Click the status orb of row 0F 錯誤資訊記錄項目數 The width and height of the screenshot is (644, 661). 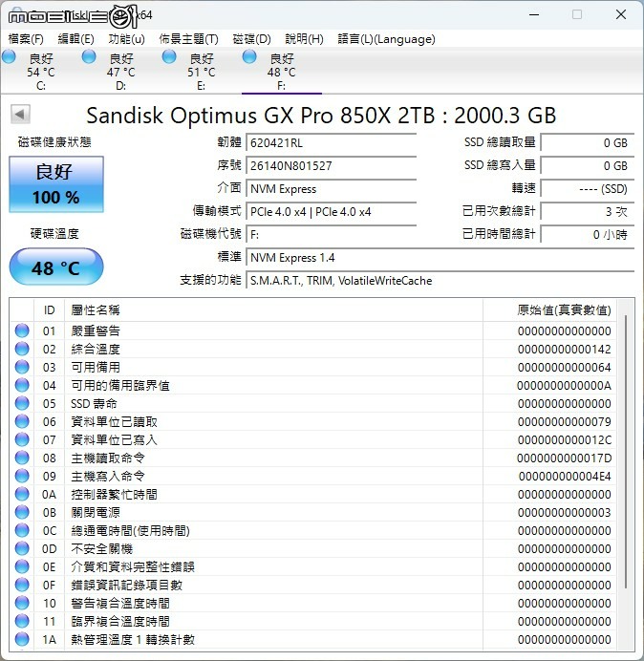22,585
